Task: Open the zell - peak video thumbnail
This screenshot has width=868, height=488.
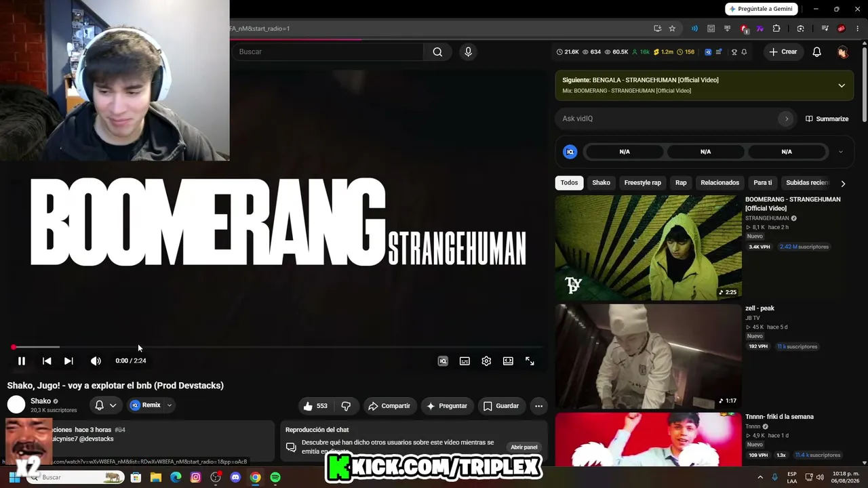Action: pos(648,357)
